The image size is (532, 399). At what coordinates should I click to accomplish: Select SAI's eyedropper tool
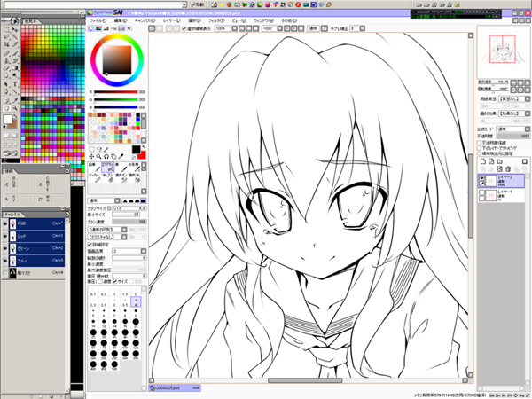pyautogui.click(x=121, y=156)
